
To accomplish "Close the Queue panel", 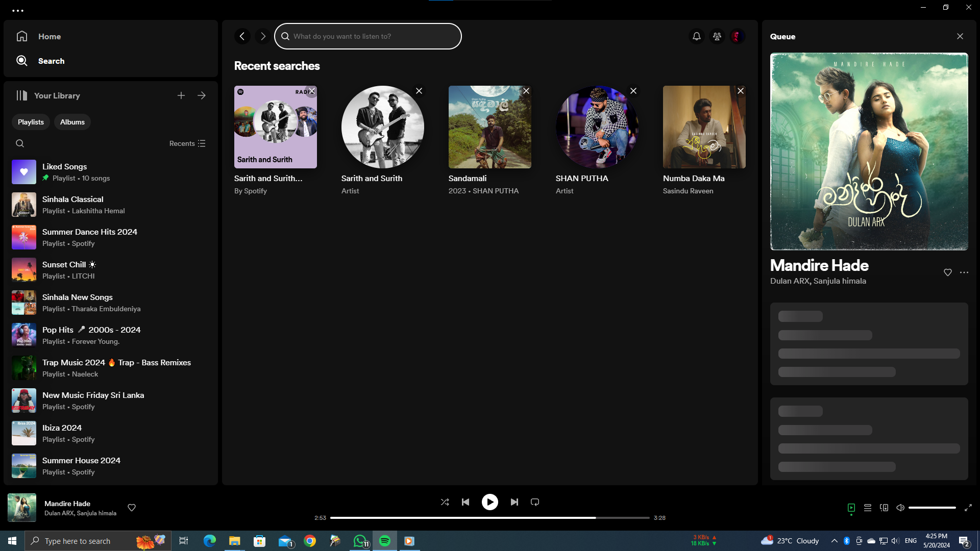I will (x=960, y=36).
